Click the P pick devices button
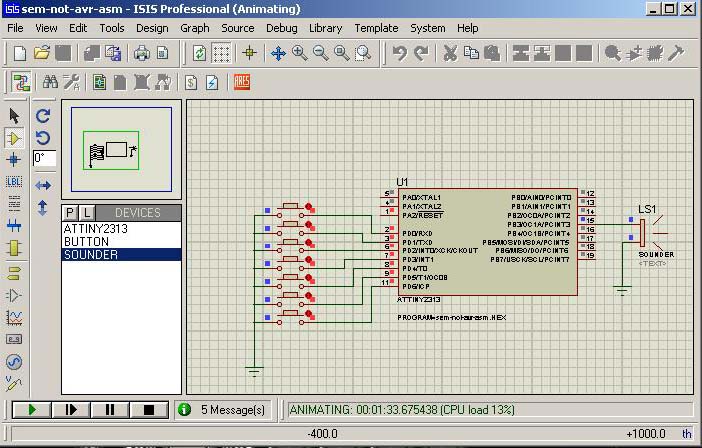The height and width of the screenshot is (448, 702). (x=70, y=213)
